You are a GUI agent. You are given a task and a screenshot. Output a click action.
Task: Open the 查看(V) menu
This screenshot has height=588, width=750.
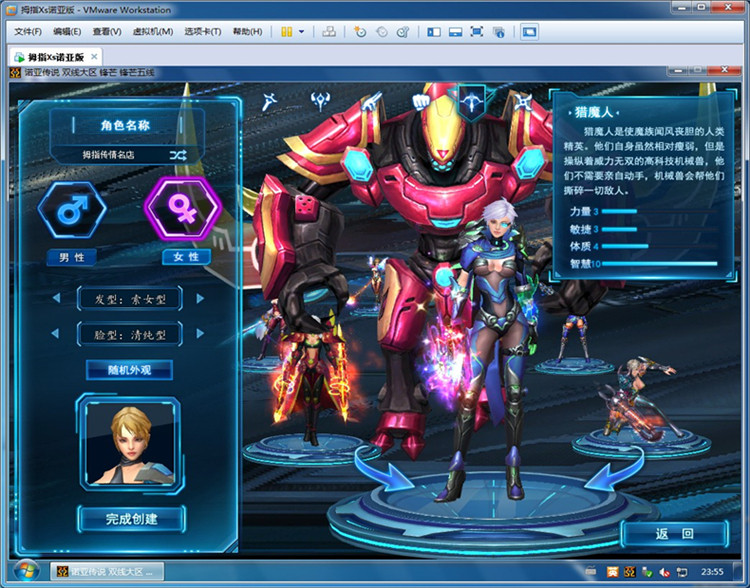tap(107, 32)
